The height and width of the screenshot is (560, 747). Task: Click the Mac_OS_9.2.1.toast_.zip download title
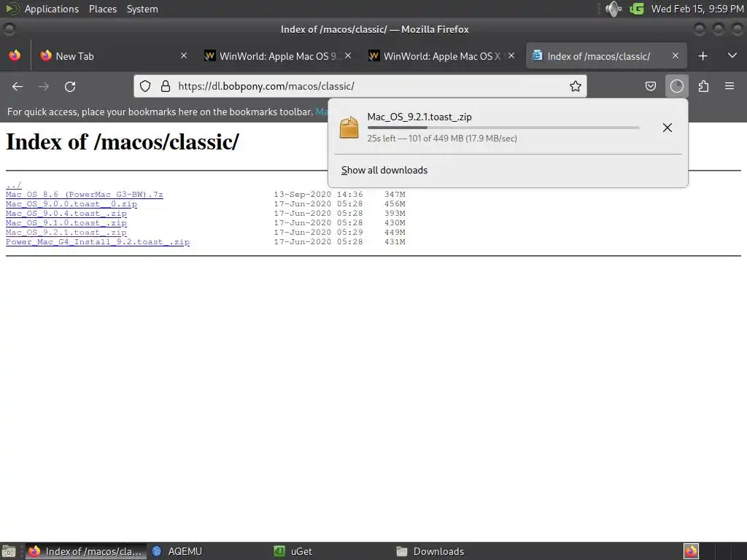pos(419,117)
